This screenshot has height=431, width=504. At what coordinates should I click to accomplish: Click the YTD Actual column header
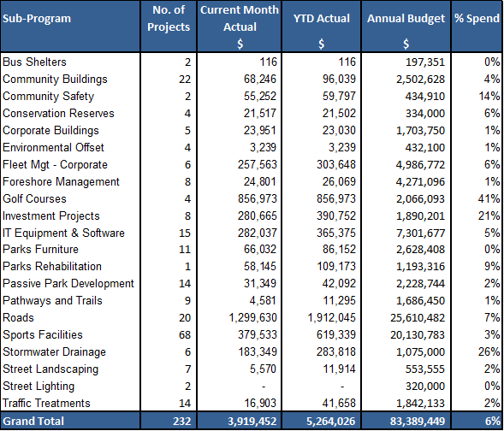pyautogui.click(x=322, y=19)
